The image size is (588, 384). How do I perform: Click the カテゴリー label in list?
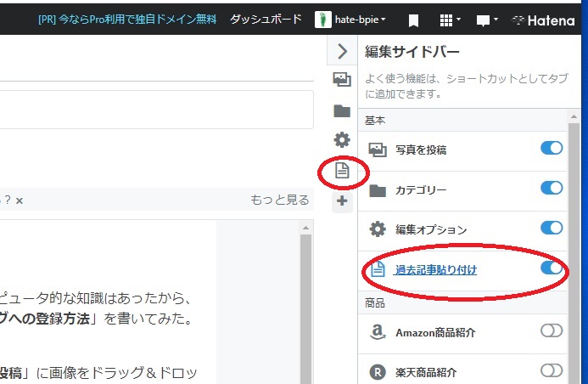click(421, 190)
